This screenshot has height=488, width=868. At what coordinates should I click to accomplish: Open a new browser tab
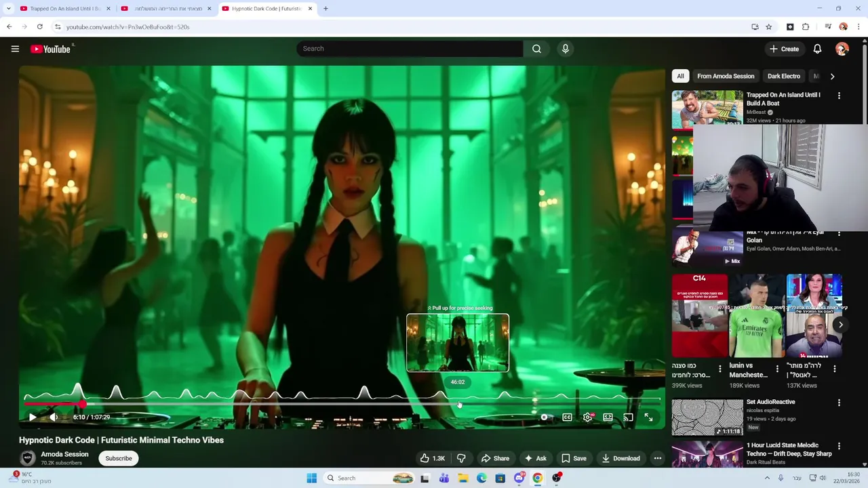pos(325,9)
